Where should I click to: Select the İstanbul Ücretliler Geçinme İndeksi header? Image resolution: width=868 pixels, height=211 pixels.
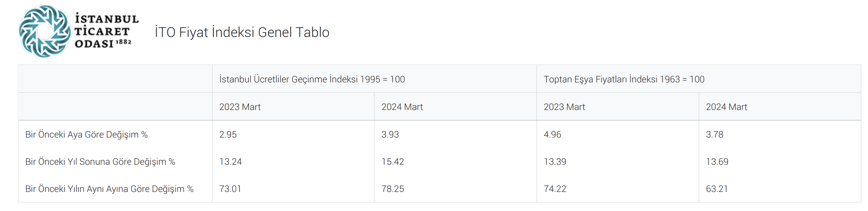pos(312,80)
